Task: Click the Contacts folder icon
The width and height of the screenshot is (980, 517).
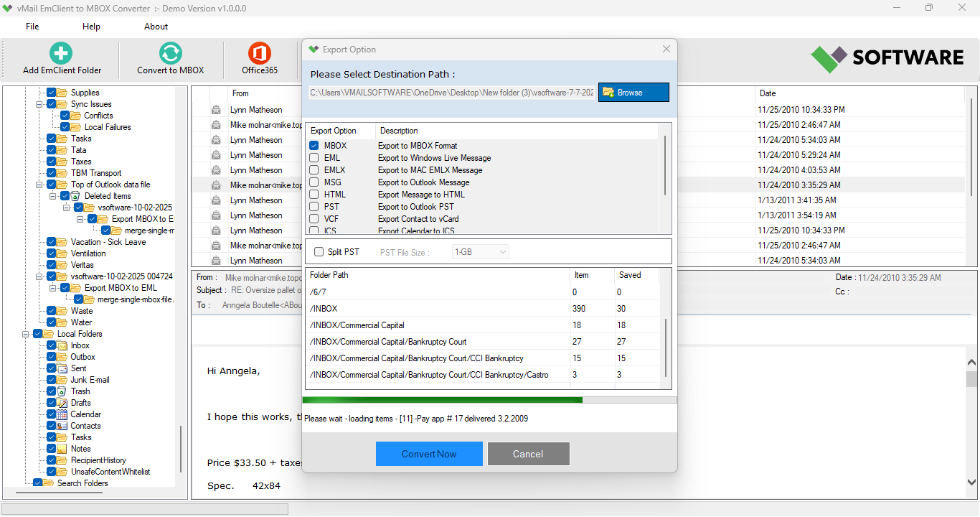Action: click(x=62, y=426)
